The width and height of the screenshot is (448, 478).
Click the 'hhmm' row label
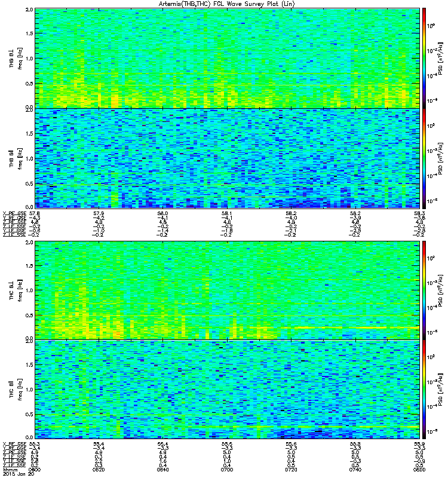10,470
